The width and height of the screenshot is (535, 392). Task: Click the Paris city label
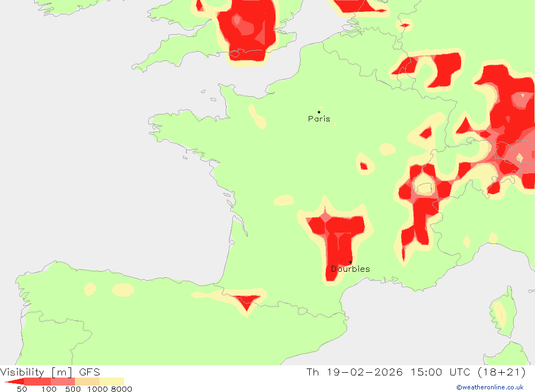[319, 119]
